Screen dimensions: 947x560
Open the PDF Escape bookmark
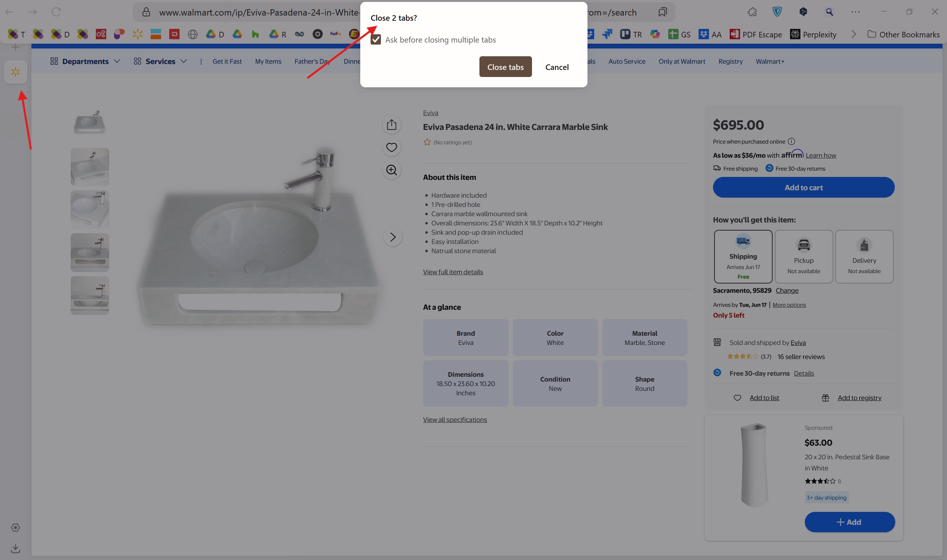756,34
